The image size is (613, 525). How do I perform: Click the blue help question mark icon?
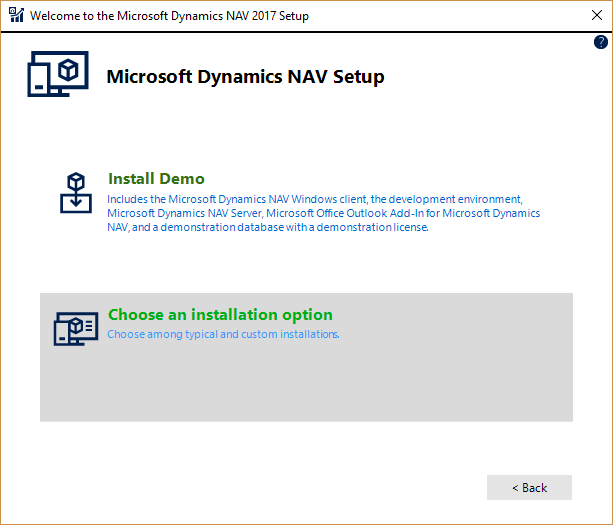601,43
